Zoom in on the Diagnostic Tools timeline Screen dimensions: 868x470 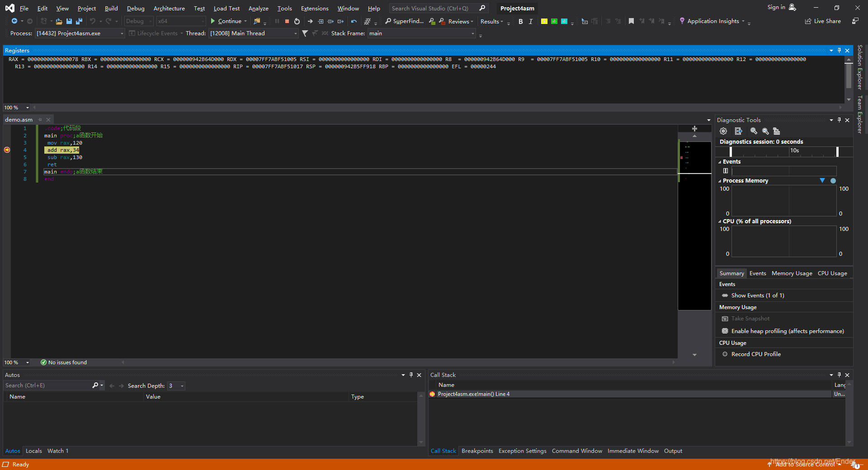point(754,131)
